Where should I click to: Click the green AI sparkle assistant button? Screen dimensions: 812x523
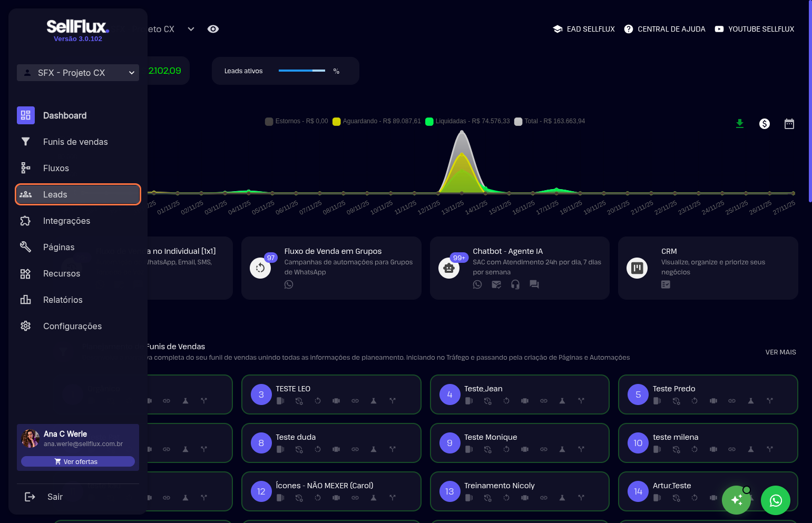coord(736,500)
